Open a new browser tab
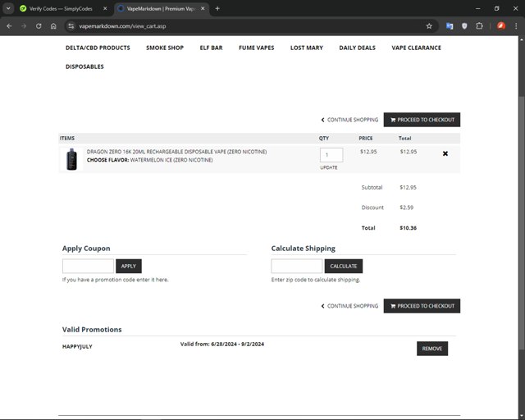Image resolution: width=525 pixels, height=420 pixels. tap(217, 9)
